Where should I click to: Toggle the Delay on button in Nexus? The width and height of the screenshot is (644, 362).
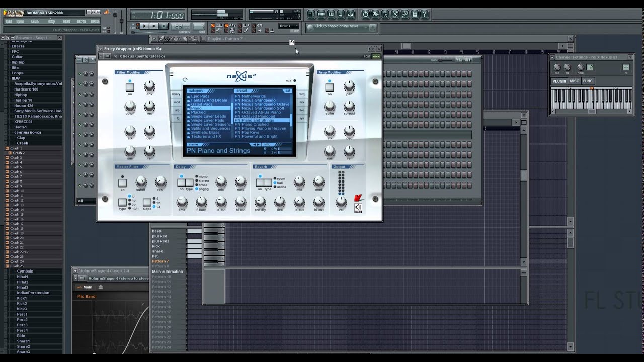tap(181, 183)
